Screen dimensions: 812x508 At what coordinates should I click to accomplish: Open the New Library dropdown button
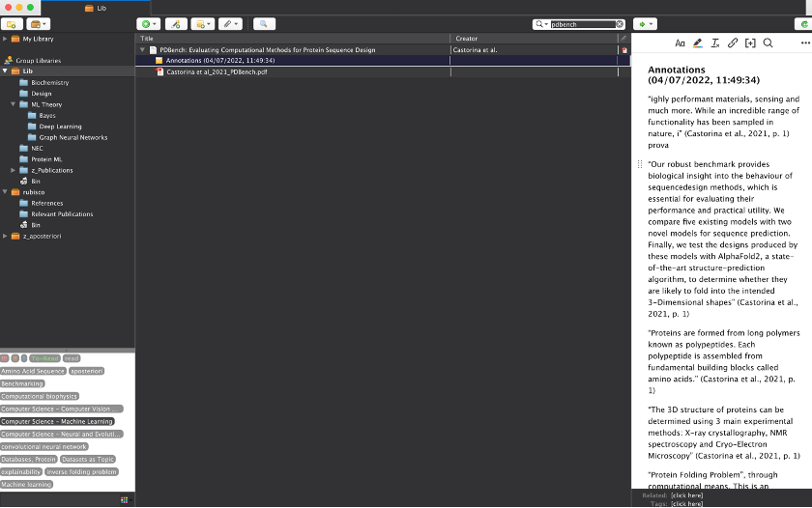click(x=38, y=24)
